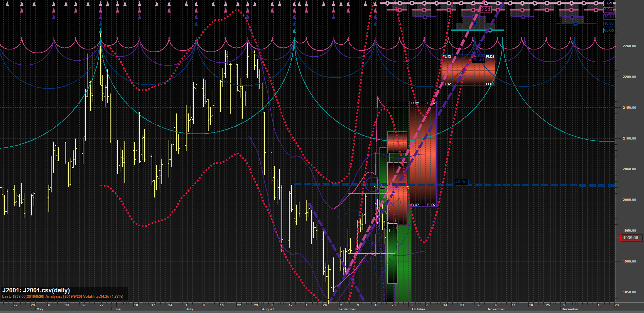Click the 5.0d cycle legend label
The height and width of the screenshot is (313, 644).
click(608, 3)
